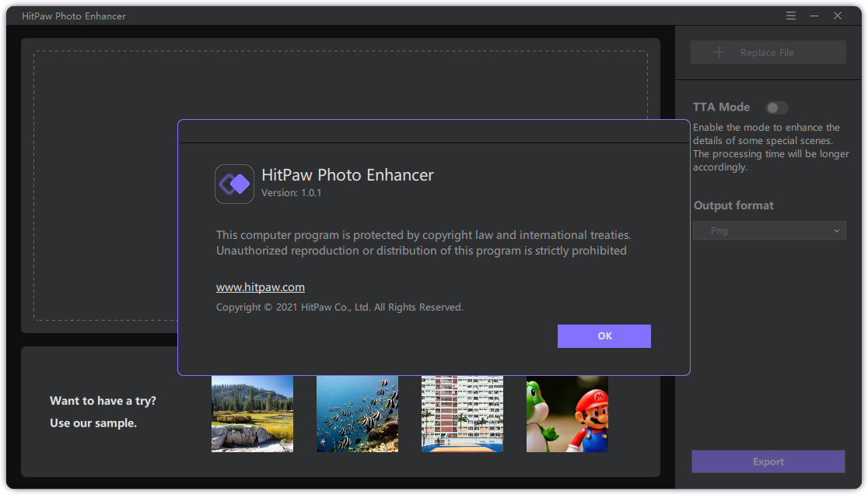This screenshot has width=868, height=495.
Task: Close the HitPaw Photo Enhancer window
Action: (x=838, y=16)
